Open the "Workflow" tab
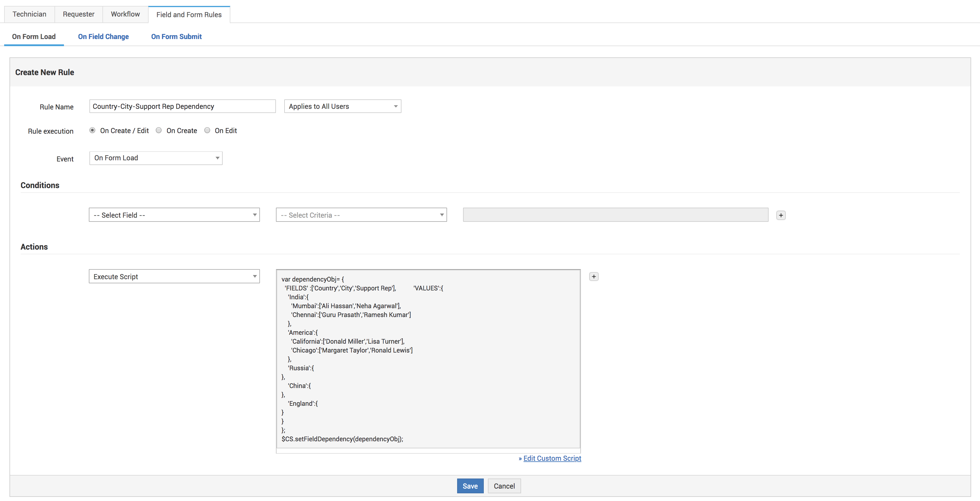 pyautogui.click(x=125, y=14)
